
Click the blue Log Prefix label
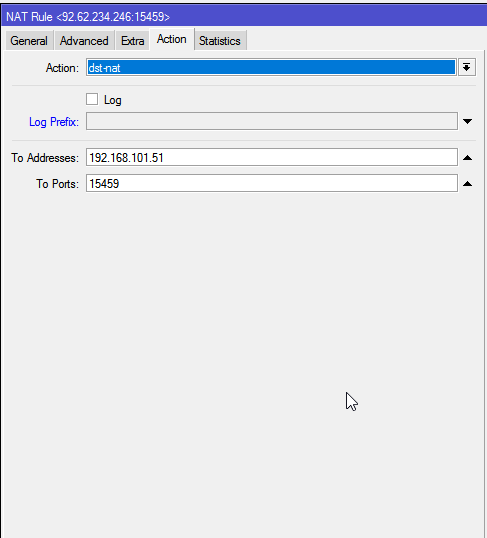click(x=54, y=122)
